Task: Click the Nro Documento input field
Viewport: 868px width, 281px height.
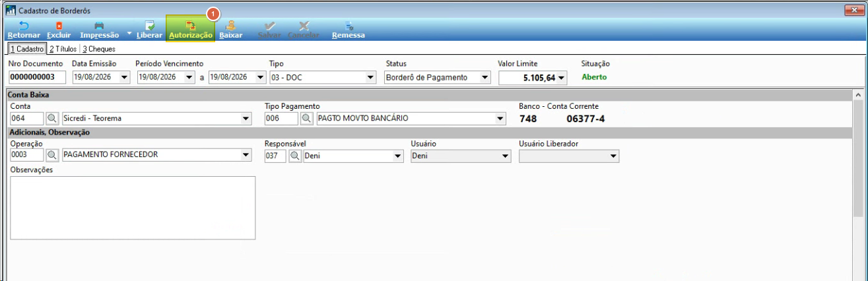Action: coord(38,77)
